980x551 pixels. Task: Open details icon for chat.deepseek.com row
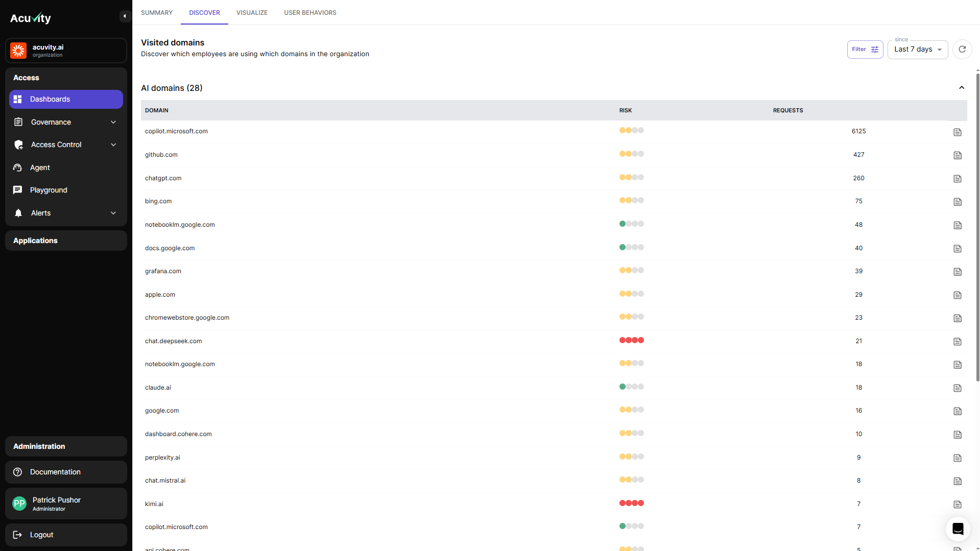coord(958,342)
